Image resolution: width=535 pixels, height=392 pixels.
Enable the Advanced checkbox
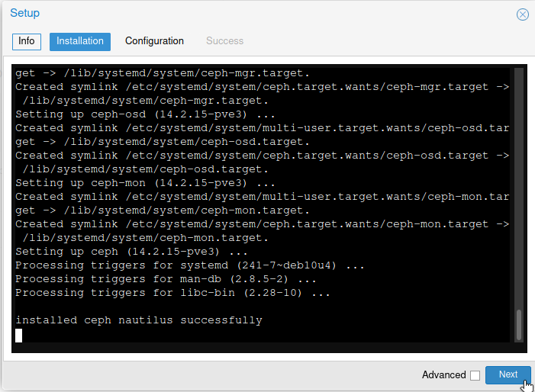point(475,375)
